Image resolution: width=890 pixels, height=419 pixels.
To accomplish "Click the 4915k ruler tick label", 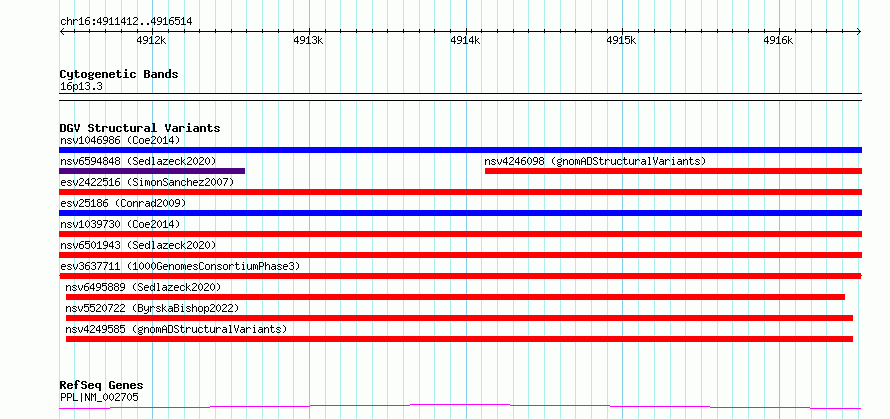I will 622,41.
